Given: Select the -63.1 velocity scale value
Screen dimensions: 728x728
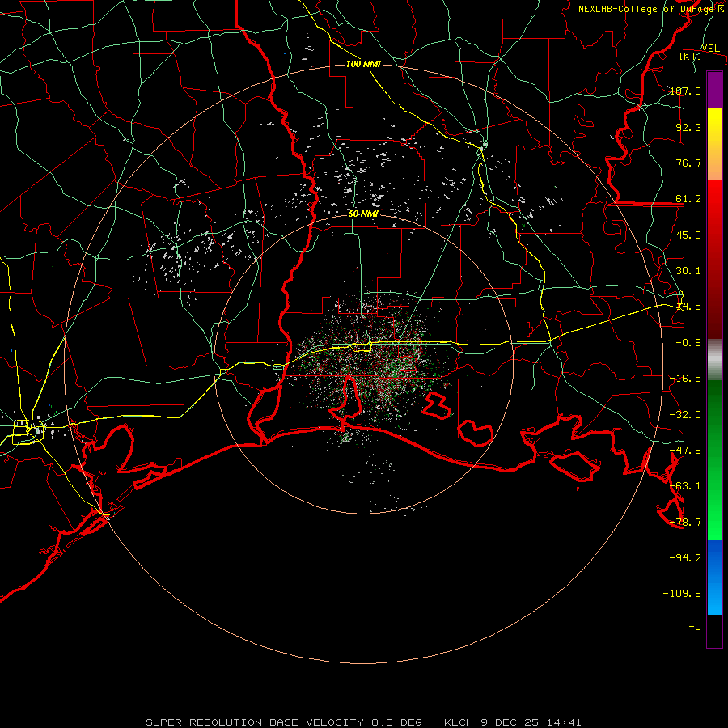Looking at the screenshot, I should coord(685,486).
